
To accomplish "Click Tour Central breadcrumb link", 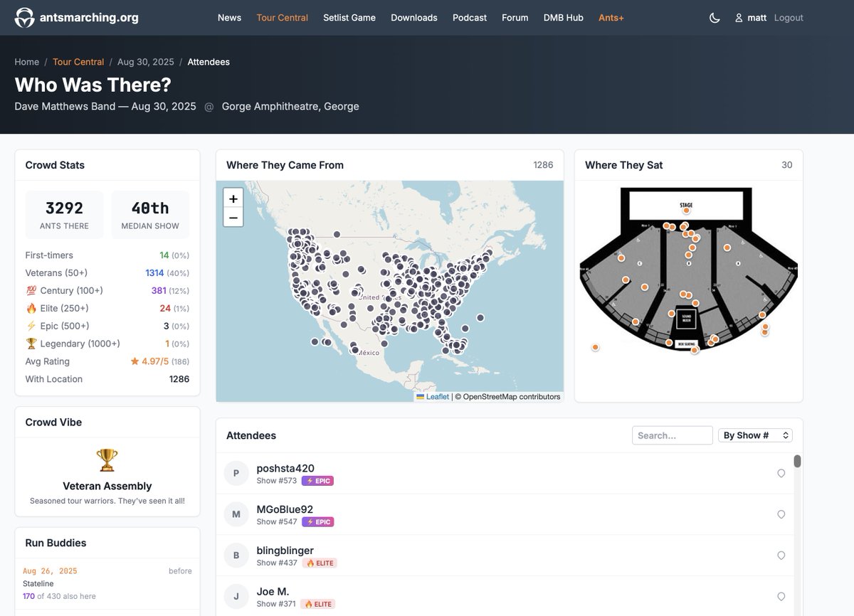I will pyautogui.click(x=78, y=62).
